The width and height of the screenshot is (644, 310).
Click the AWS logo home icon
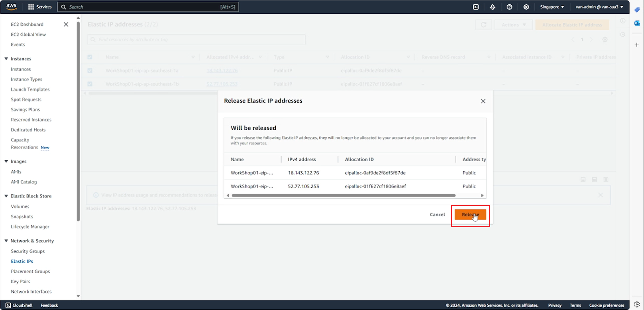point(11,7)
